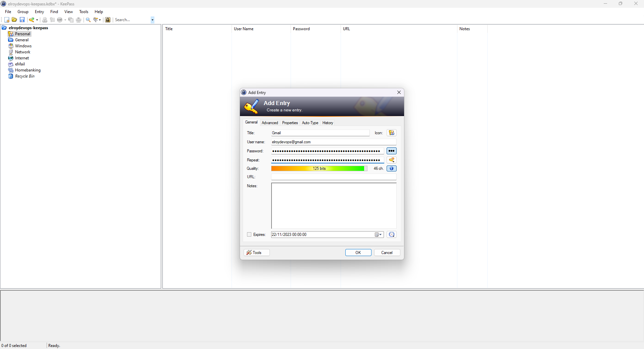Open the Tools menu
Viewport: 644px width, 349px height.
pos(84,12)
